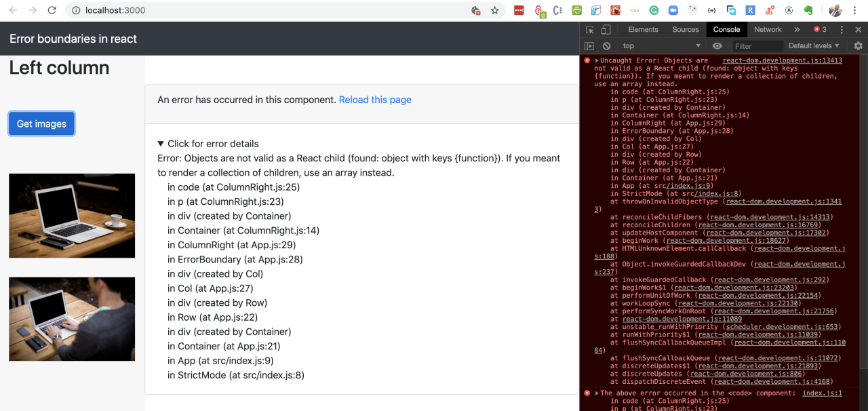The image size is (868, 411).
Task: Toggle live expression eye icon
Action: tap(717, 46)
